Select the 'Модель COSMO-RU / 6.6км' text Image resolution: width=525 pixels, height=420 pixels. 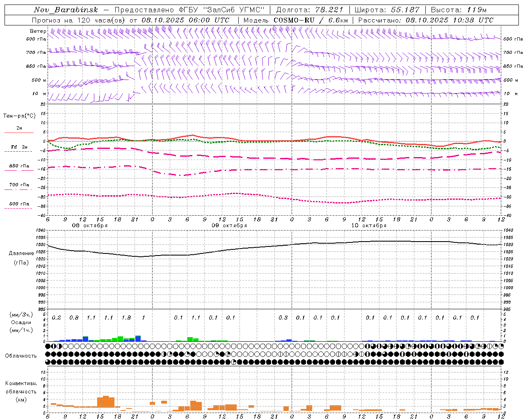[x=296, y=20]
